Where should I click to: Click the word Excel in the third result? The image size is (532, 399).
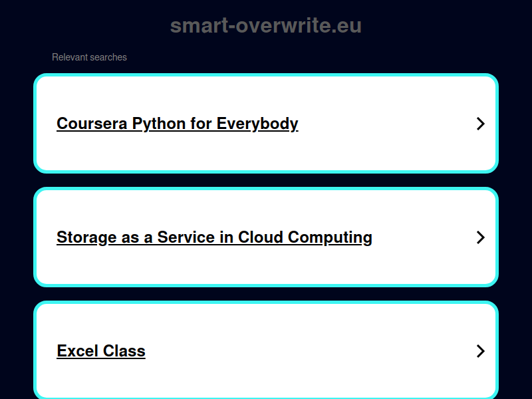tap(78, 351)
